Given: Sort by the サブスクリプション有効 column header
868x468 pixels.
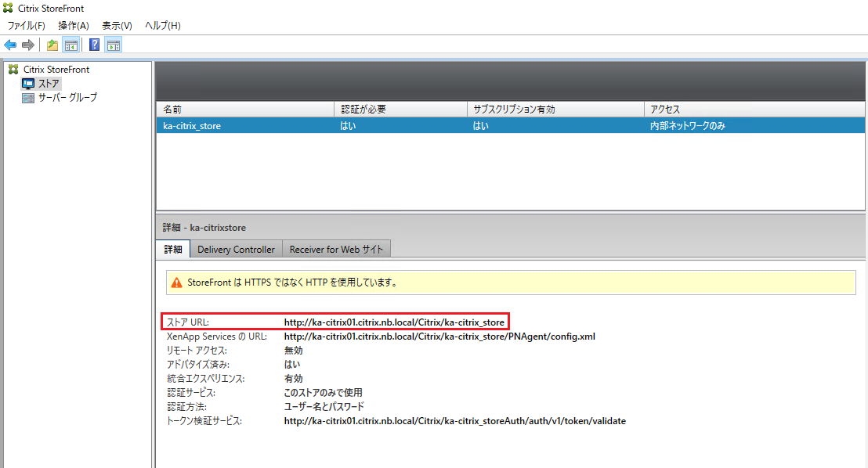Looking at the screenshot, I should pos(555,109).
